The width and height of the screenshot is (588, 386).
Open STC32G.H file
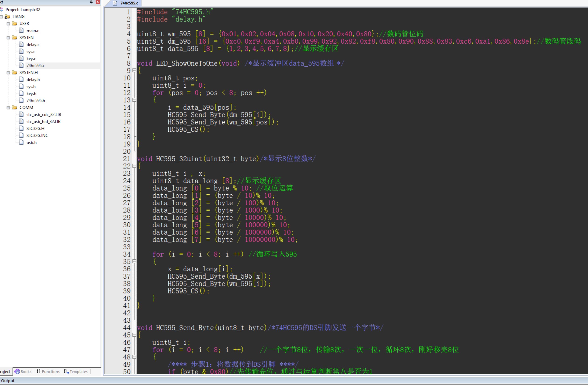35,128
